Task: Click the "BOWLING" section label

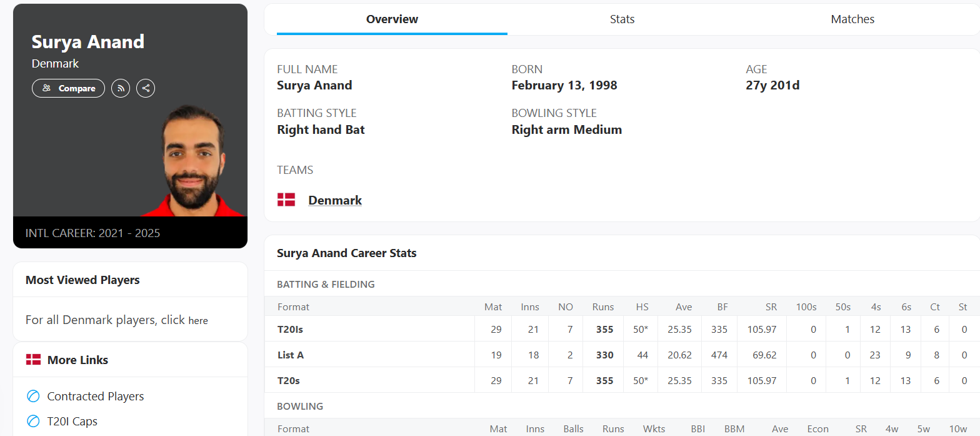Action: [x=300, y=406]
